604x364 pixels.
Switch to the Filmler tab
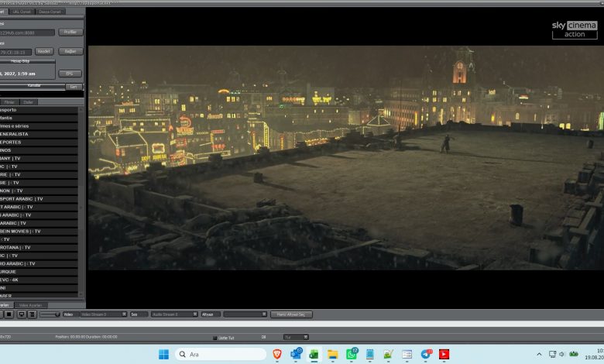[9, 102]
